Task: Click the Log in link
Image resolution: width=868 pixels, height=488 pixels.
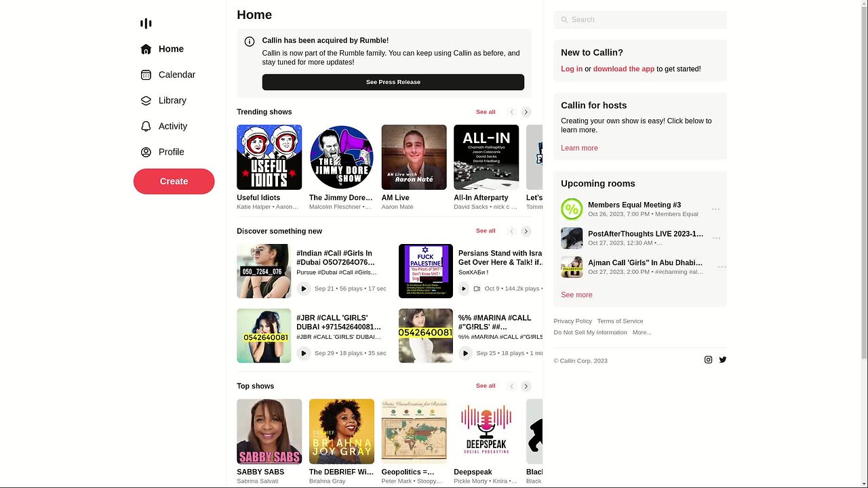Action: 572,69
